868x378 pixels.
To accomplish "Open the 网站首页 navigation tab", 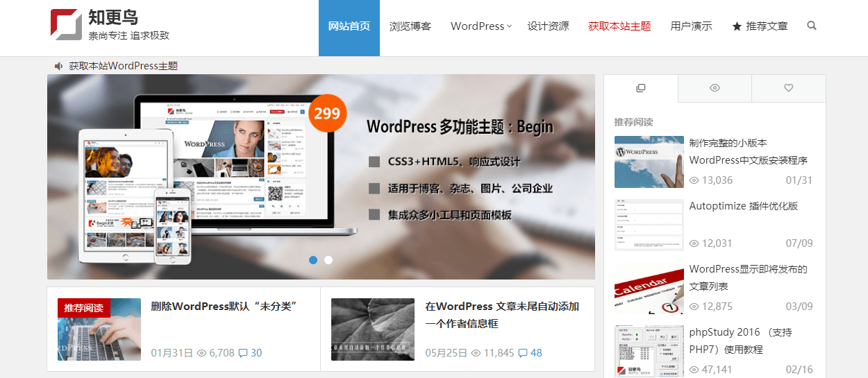I will coord(349,26).
